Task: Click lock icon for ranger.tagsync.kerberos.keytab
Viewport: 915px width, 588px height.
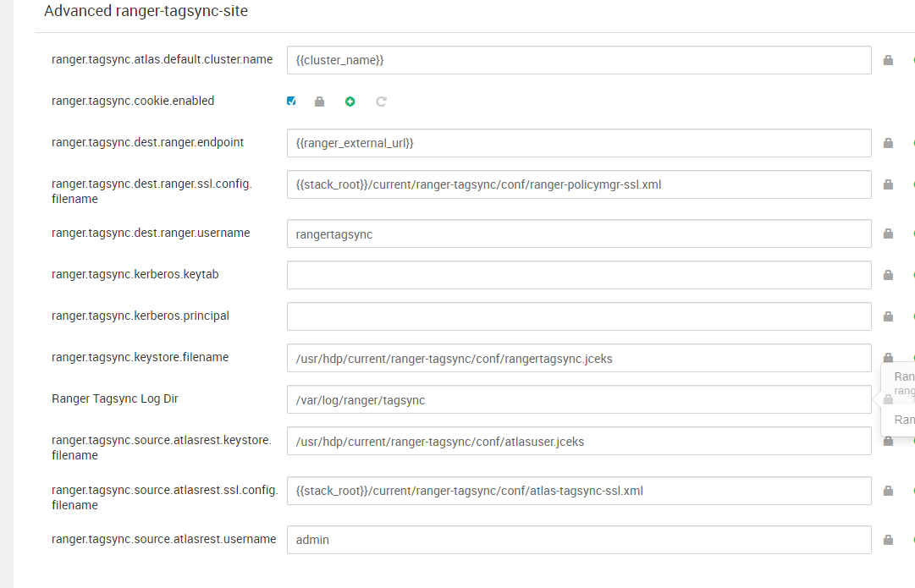Action: point(888,275)
